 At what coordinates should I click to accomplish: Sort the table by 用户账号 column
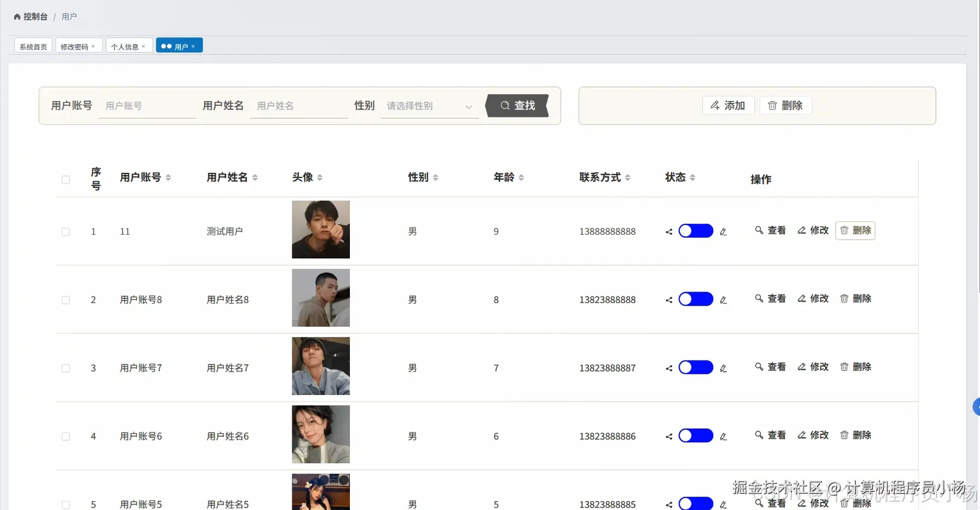pos(168,178)
